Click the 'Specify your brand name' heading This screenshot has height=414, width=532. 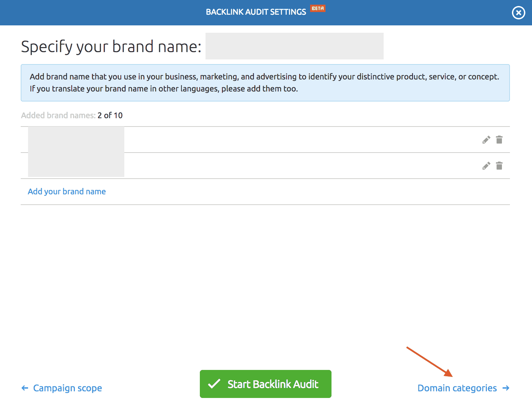111,46
